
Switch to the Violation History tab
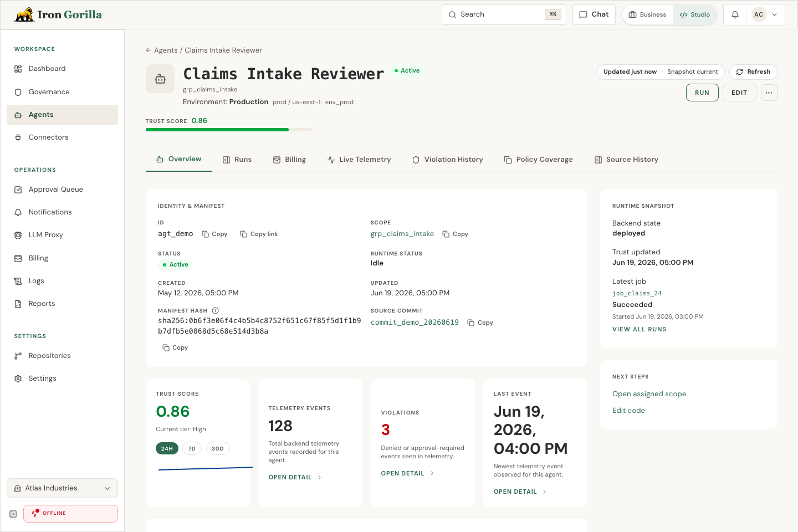(448, 160)
